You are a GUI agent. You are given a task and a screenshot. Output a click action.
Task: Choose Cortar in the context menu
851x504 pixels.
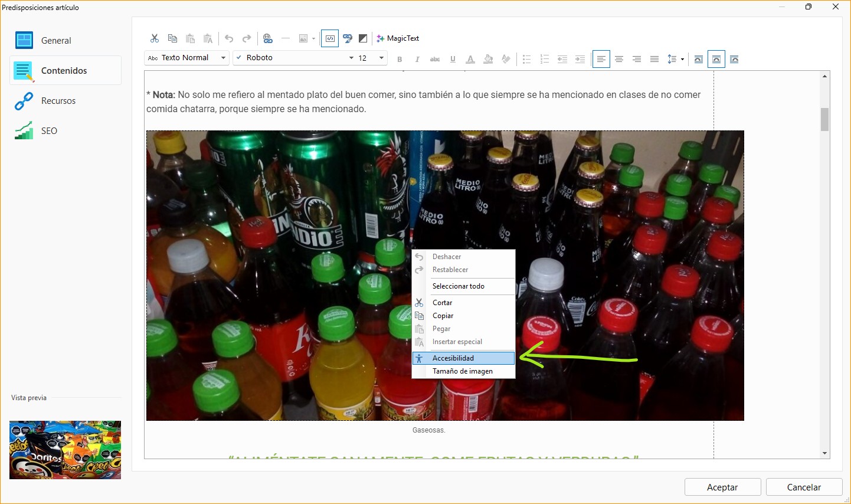[463, 303]
